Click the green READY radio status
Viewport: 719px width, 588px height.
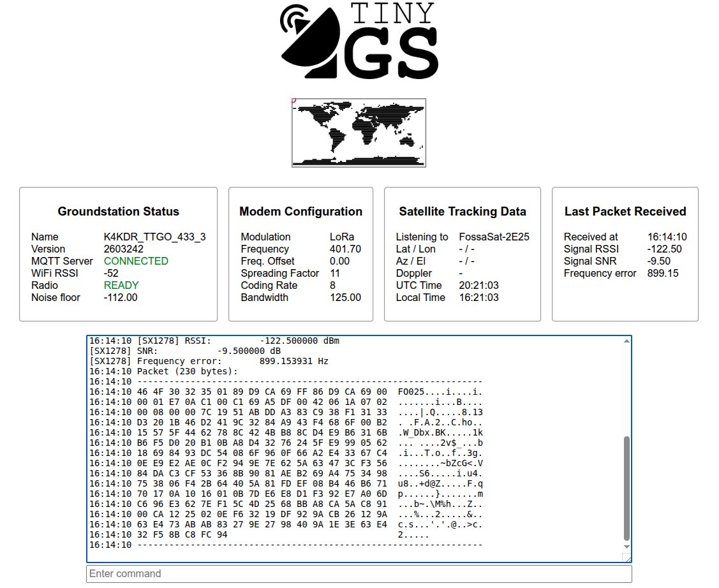121,286
